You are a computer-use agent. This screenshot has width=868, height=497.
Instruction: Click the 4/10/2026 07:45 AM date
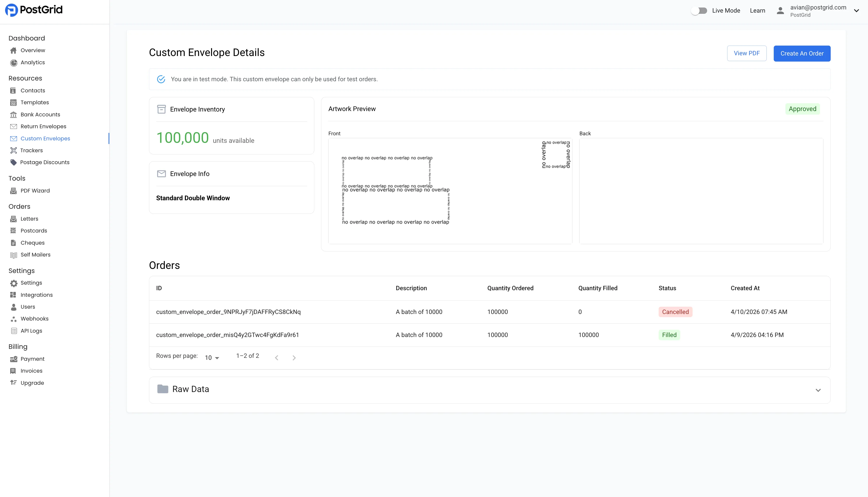[759, 312]
